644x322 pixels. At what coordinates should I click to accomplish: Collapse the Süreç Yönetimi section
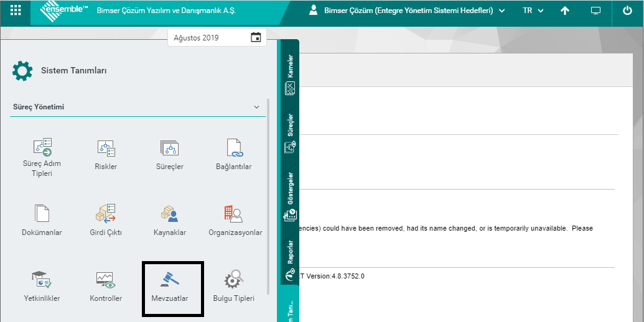256,107
